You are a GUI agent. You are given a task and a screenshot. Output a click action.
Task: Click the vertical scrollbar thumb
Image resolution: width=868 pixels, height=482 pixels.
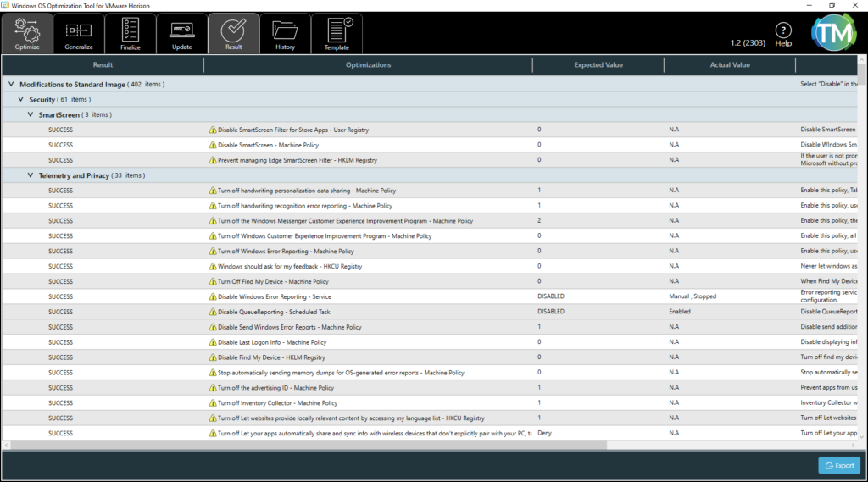coord(862,72)
